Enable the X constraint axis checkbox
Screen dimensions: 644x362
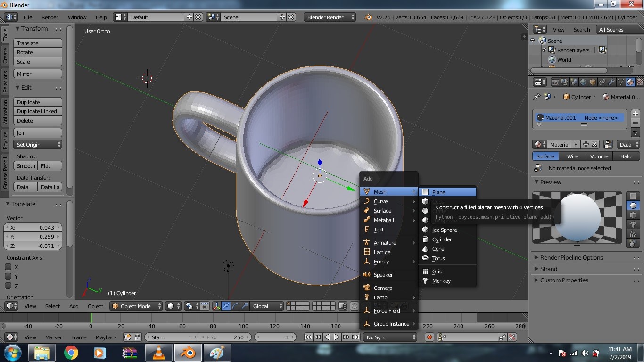8,267
